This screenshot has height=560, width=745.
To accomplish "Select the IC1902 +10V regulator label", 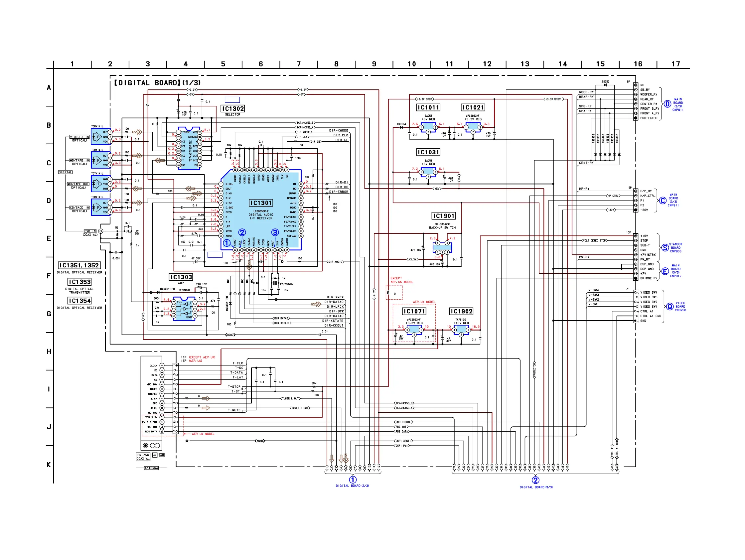I will 461,312.
